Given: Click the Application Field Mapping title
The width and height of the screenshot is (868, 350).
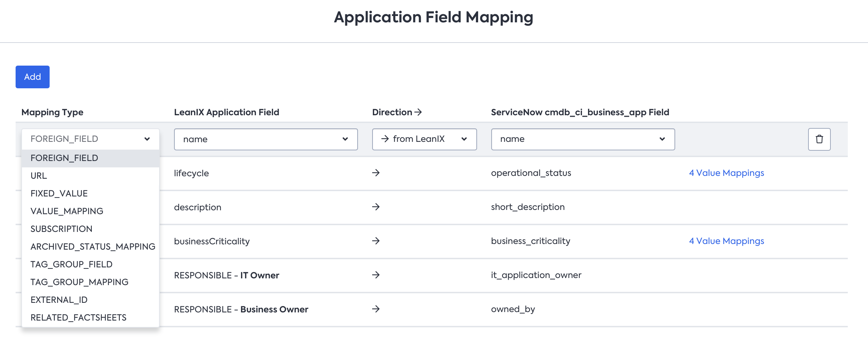Looking at the screenshot, I should point(433,18).
